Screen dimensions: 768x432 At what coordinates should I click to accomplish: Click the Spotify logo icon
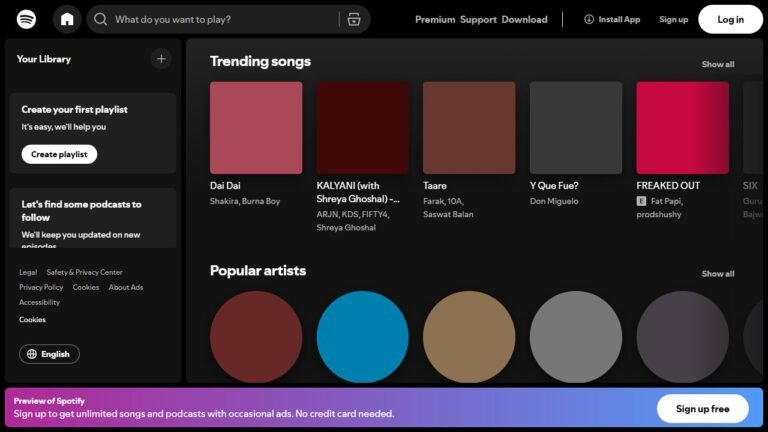26,20
